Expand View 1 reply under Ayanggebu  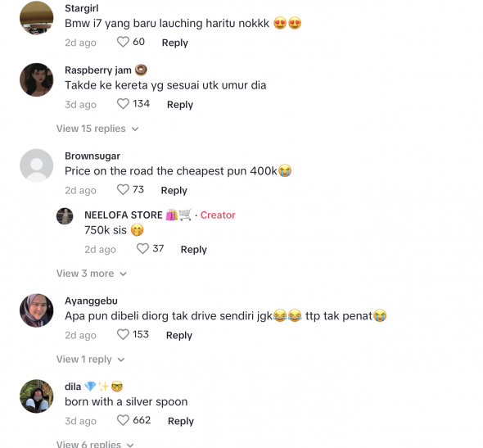pyautogui.click(x=90, y=360)
